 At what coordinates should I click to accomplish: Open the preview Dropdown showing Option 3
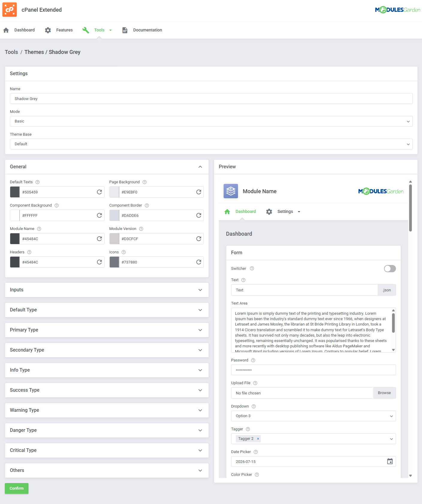coord(313,416)
